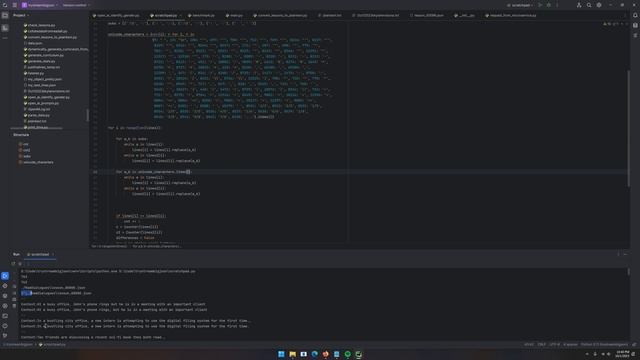
Task: Run the current configuration with the play icon
Action: tap(540, 5)
